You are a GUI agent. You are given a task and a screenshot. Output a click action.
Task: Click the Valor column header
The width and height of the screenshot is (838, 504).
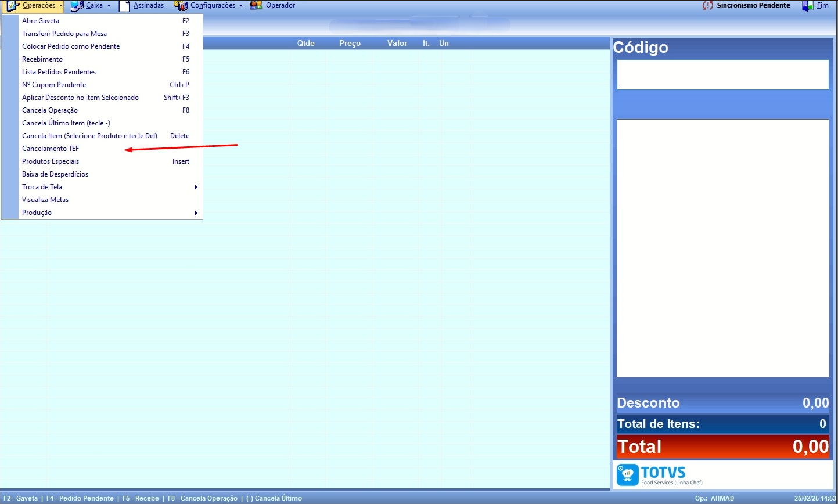pyautogui.click(x=397, y=44)
